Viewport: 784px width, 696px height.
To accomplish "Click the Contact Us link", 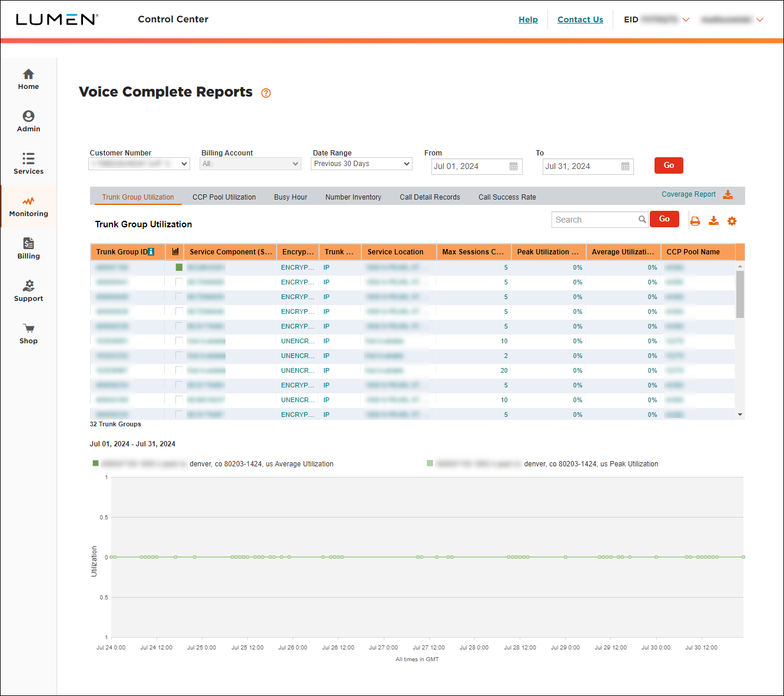I will coord(580,19).
